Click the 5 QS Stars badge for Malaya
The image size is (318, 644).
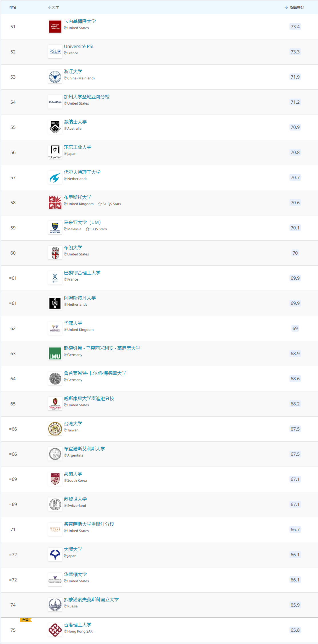click(x=96, y=229)
